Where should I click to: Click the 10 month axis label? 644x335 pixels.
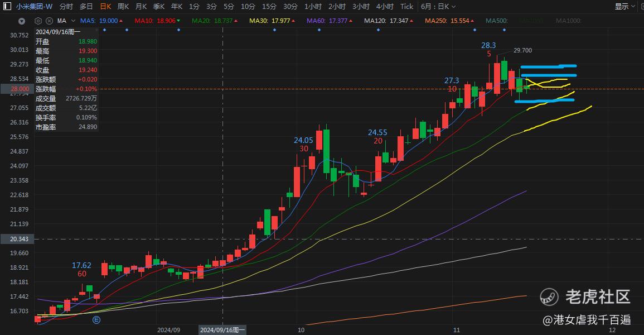[x=301, y=329]
